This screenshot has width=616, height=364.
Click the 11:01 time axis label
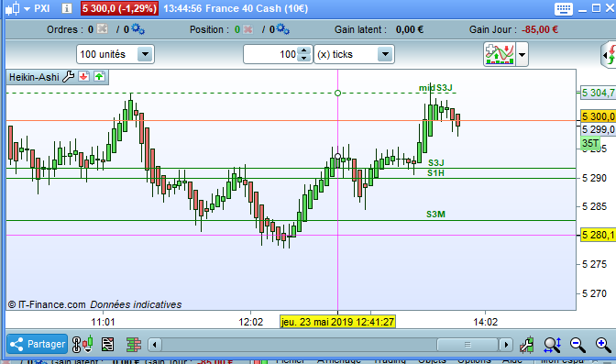(103, 322)
